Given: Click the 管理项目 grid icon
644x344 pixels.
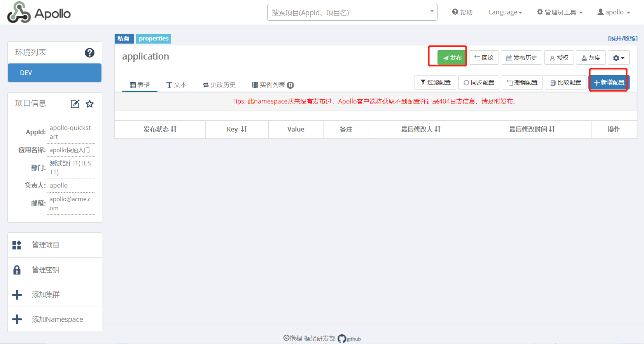Looking at the screenshot, I should (x=17, y=245).
